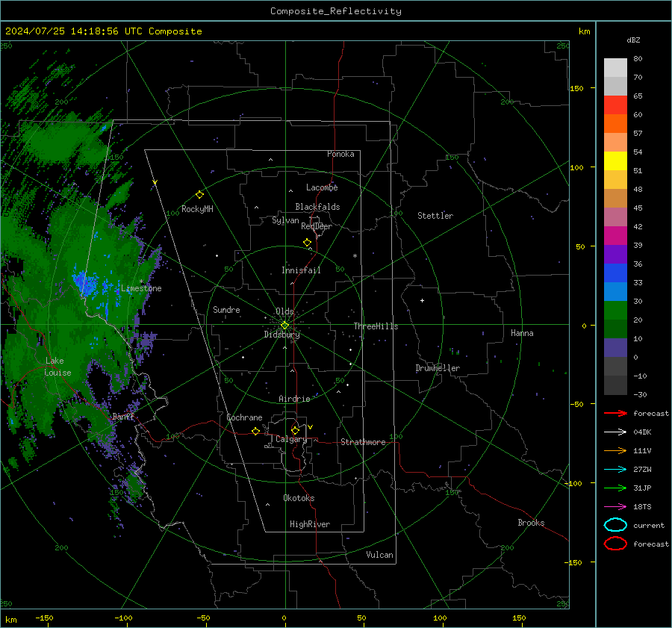
Task: Click the -100 tick on right axis
Action: (x=573, y=483)
